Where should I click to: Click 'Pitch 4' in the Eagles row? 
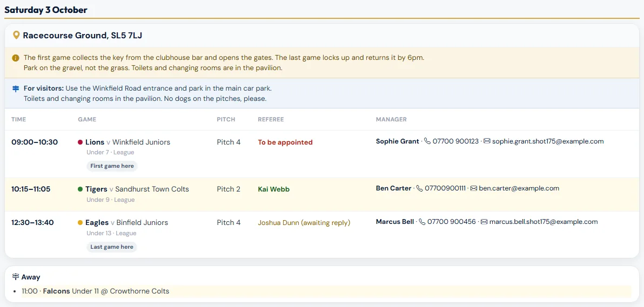click(229, 223)
